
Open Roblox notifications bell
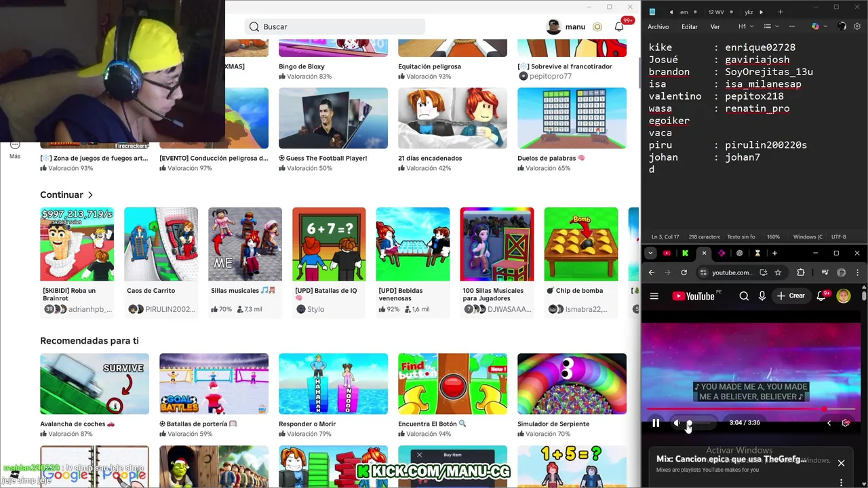[x=619, y=26]
